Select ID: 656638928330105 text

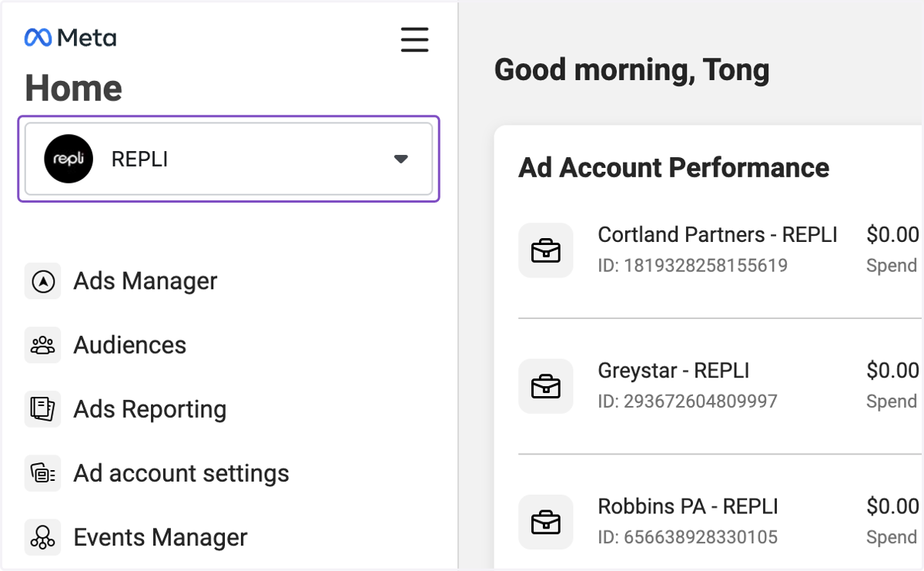click(x=688, y=537)
